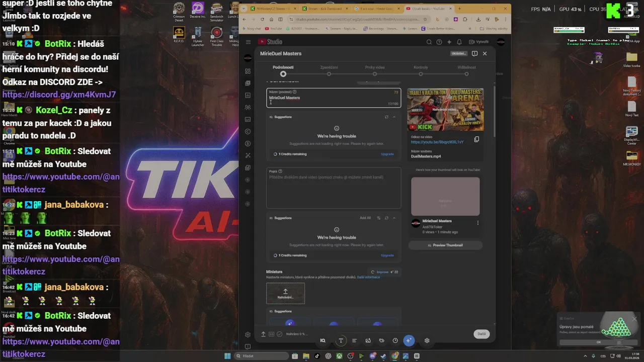Open the youtu.be video link
The width and height of the screenshot is (644, 362).
coord(437,142)
